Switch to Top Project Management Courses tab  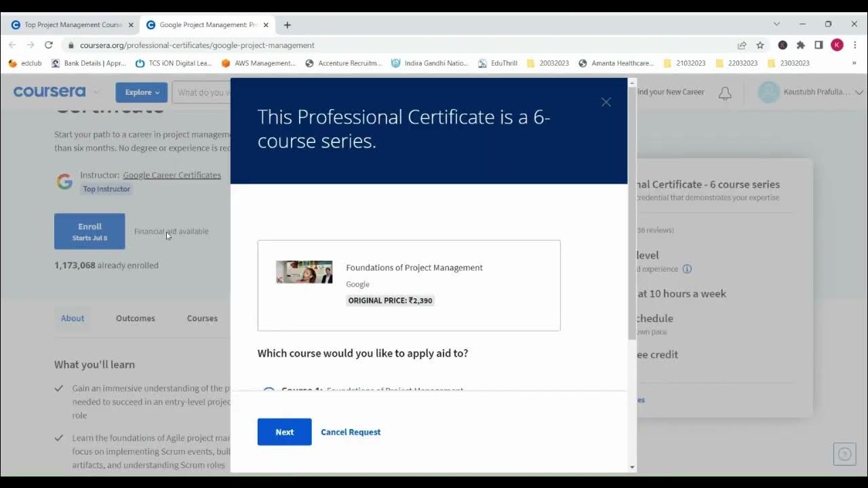click(x=71, y=24)
